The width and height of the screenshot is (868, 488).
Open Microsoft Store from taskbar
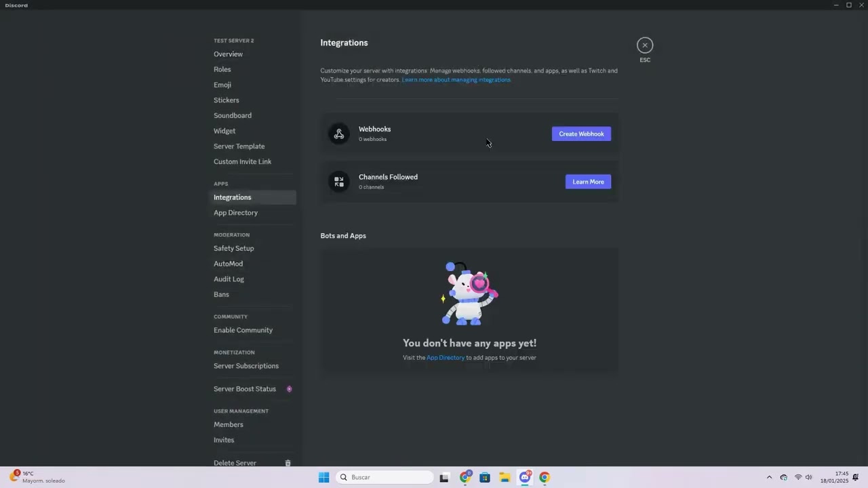(x=485, y=477)
